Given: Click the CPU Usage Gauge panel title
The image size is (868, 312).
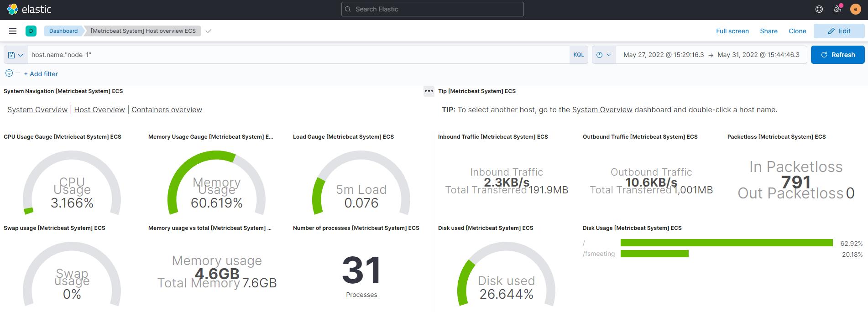Looking at the screenshot, I should [63, 137].
